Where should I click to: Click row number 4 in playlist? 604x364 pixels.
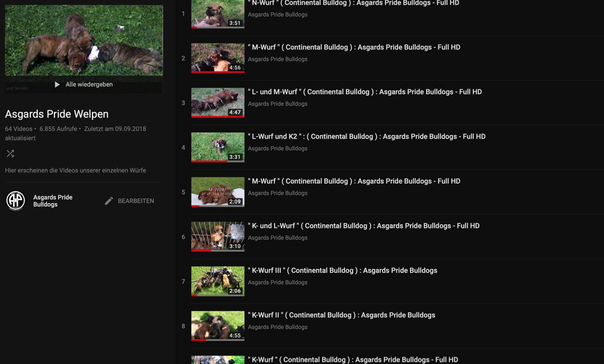pos(183,148)
